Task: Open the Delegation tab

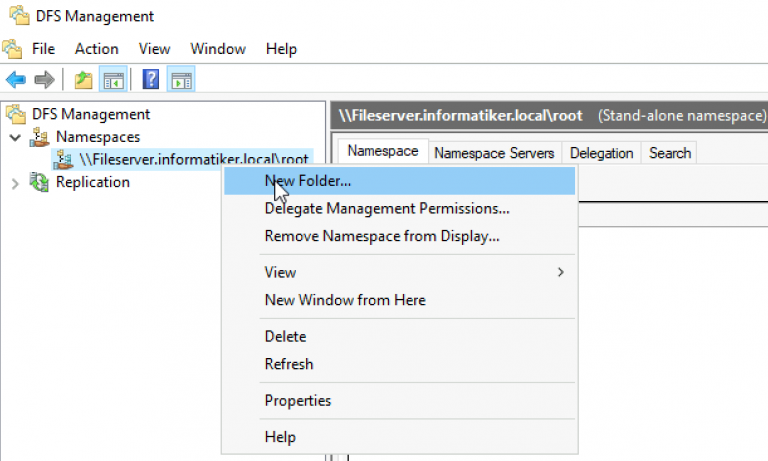Action: tap(601, 153)
